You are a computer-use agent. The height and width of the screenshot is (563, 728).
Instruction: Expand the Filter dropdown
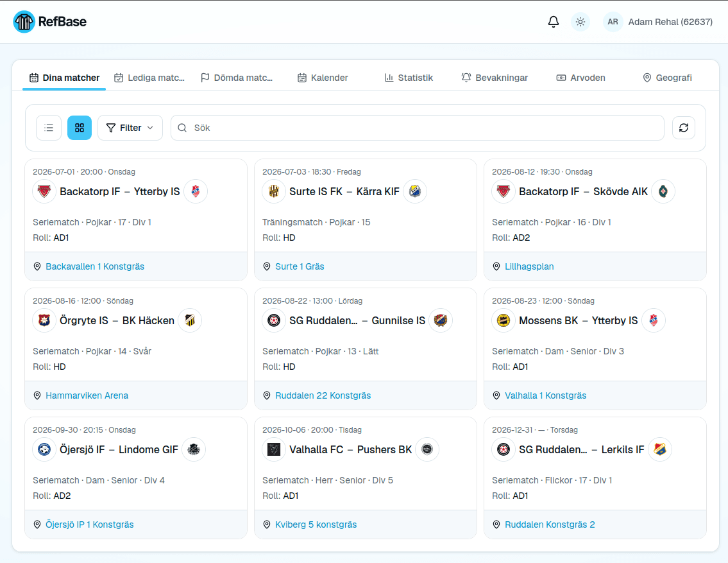(130, 128)
